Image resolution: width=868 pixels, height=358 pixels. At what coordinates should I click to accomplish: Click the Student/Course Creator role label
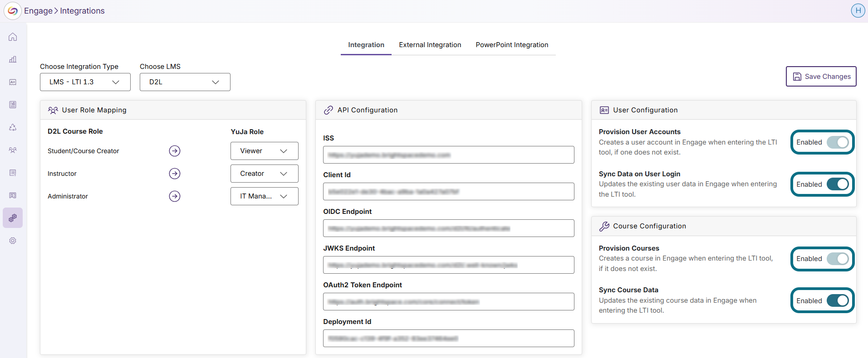click(x=83, y=151)
